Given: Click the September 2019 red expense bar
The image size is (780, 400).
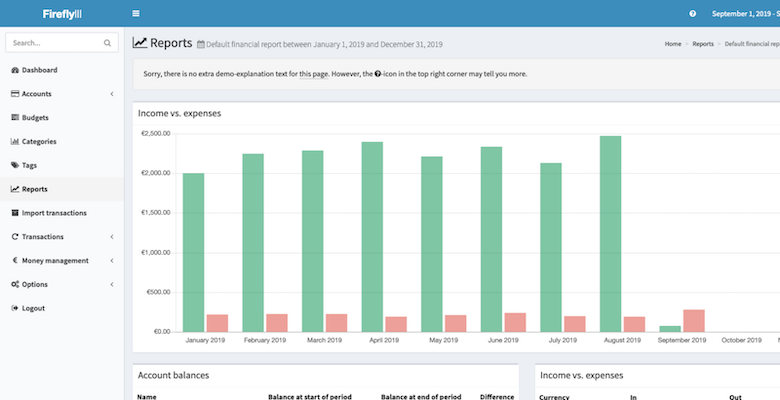Looking at the screenshot, I should tap(694, 321).
